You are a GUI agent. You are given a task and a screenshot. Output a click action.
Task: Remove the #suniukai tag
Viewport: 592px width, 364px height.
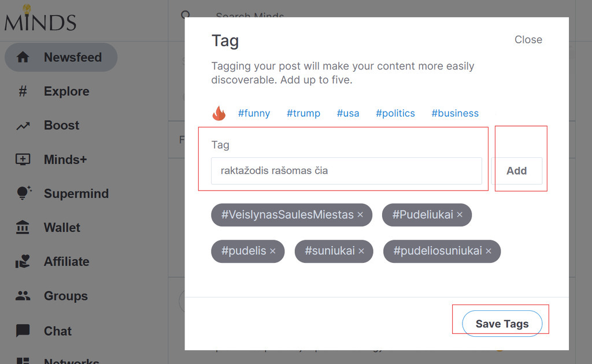click(361, 251)
